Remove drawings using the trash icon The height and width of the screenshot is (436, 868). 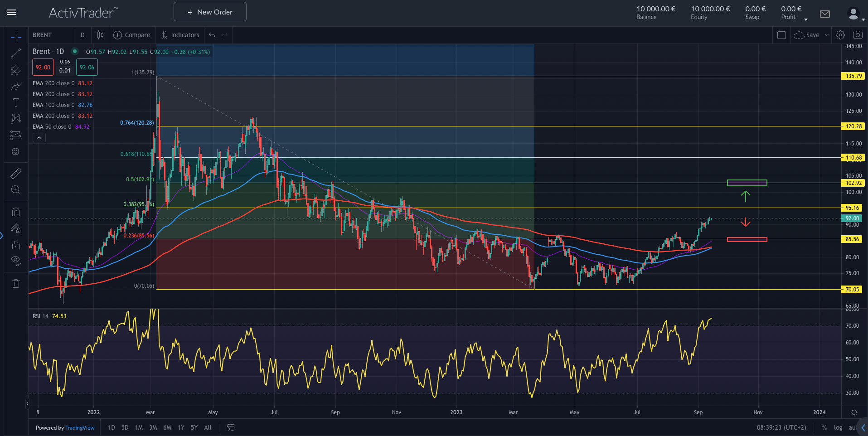(x=16, y=283)
